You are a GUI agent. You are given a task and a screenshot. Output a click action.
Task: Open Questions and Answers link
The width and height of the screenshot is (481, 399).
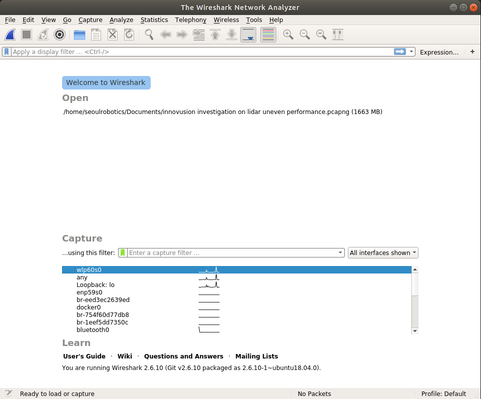tap(184, 356)
